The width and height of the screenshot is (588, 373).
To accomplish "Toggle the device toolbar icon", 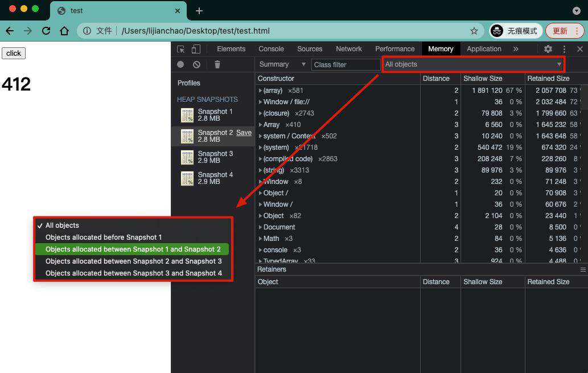I will [196, 49].
